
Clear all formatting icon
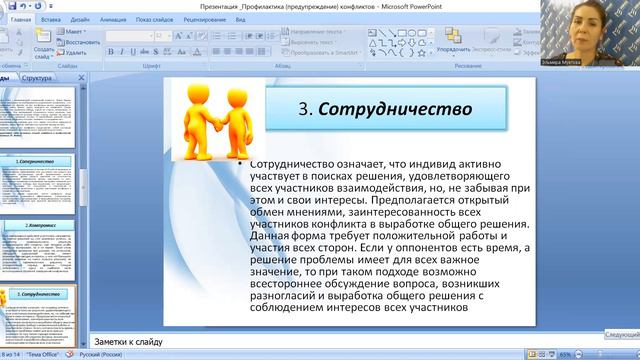point(202,36)
